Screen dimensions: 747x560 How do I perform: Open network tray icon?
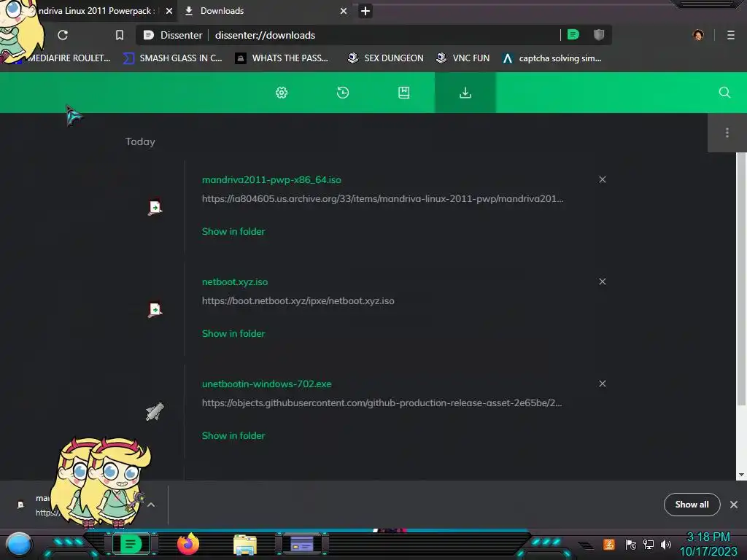click(x=649, y=544)
